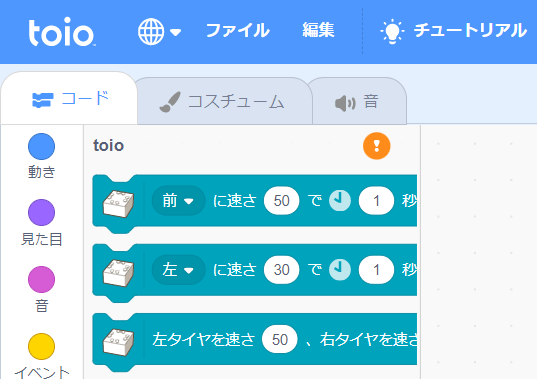Click the コード tab blocks icon
537x379 pixels.
click(42, 100)
